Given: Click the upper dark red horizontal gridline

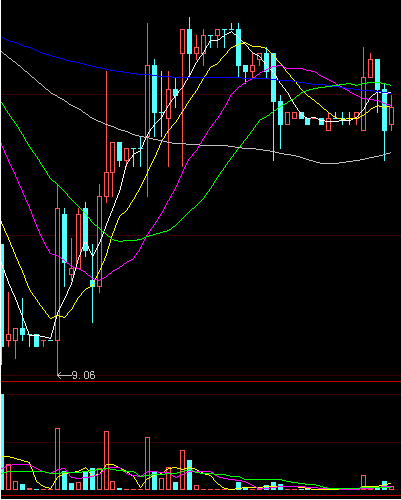Looking at the screenshot, I should 200,95.
